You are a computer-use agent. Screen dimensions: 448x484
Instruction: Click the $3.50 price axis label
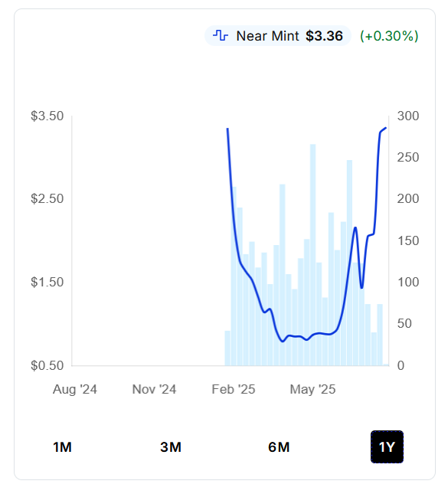pos(47,116)
